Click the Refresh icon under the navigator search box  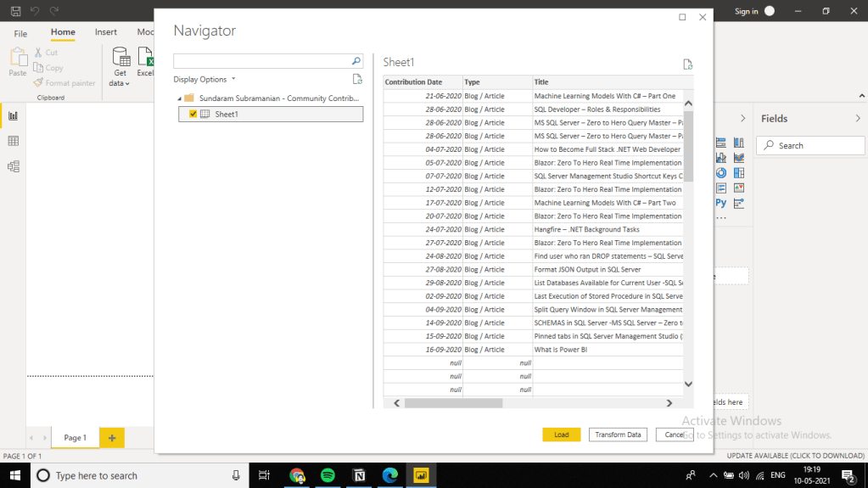pos(357,79)
